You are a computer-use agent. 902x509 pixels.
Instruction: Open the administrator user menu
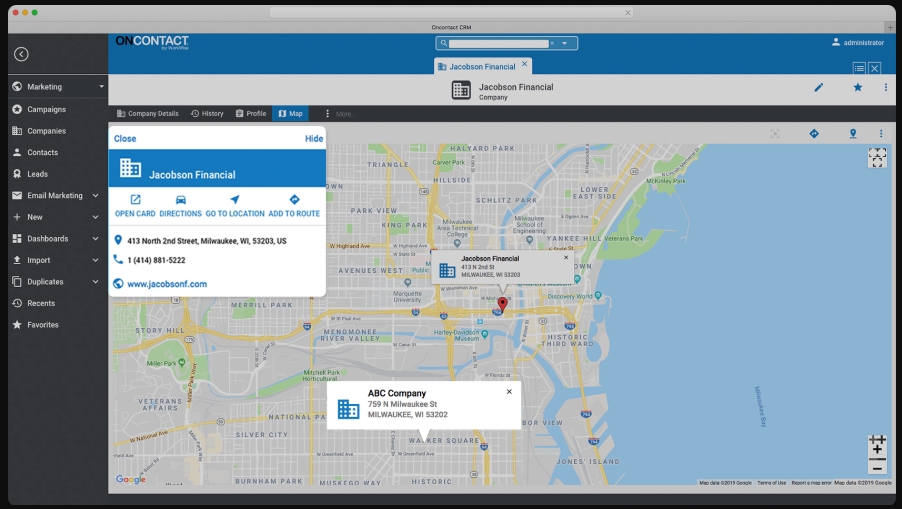pos(857,43)
